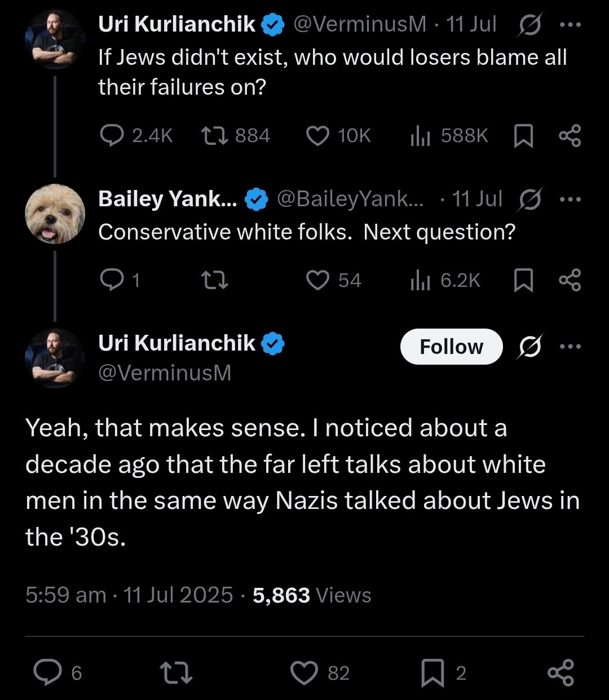Retweet the main Uri Kurlianchik tweet
The height and width of the screenshot is (700, 609).
pos(176,673)
